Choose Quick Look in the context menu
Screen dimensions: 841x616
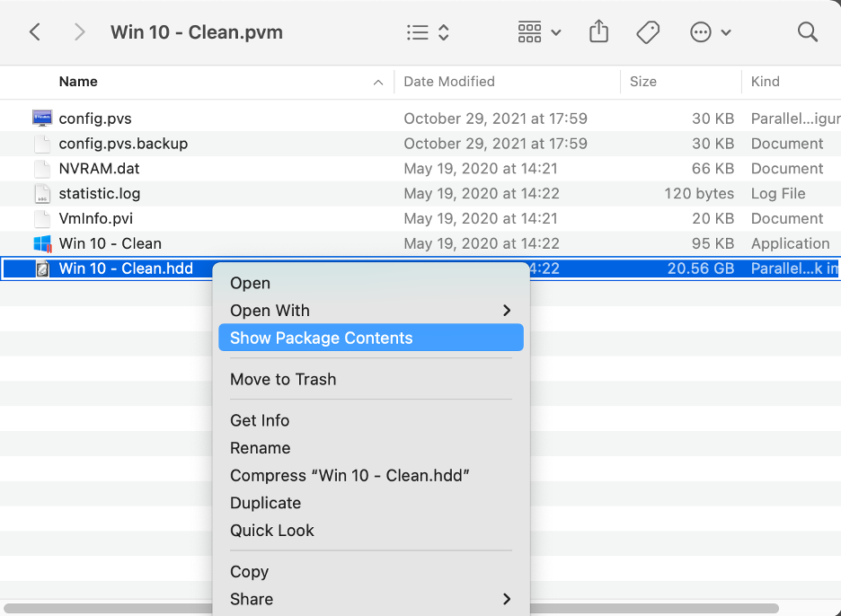coord(272,530)
